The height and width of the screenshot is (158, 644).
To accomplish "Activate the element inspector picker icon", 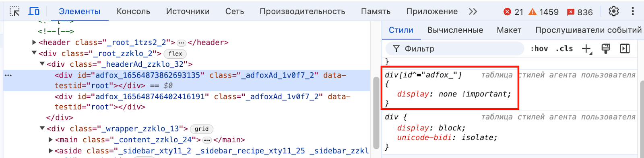I will (14, 11).
